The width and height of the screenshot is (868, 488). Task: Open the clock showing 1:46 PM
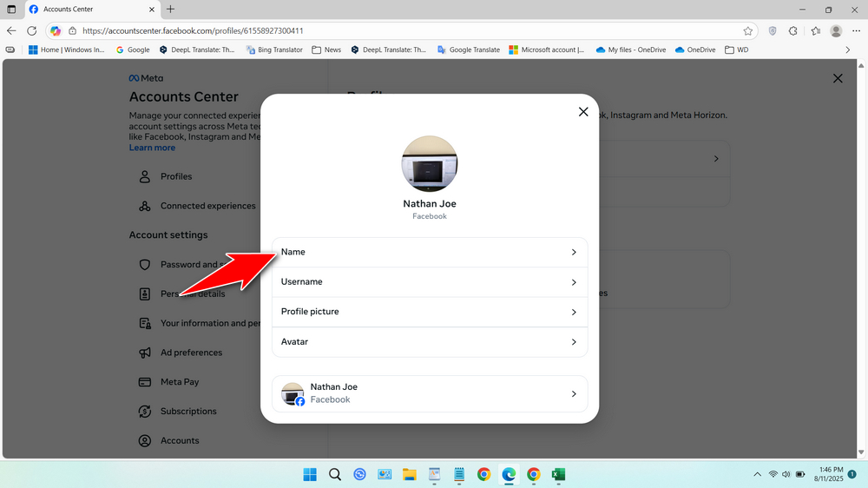click(829, 474)
